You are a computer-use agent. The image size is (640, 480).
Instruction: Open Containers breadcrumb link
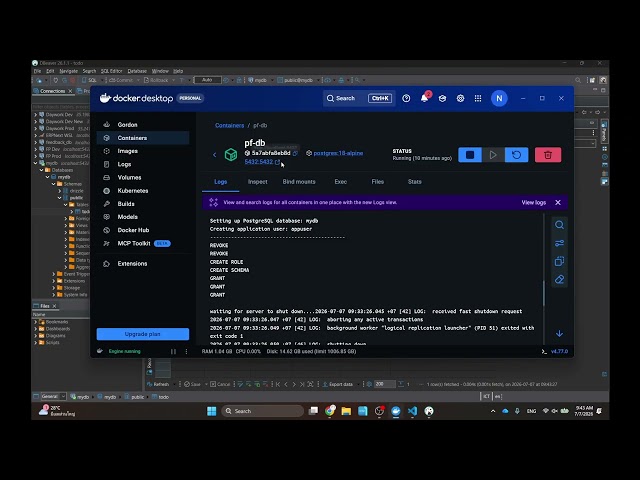pos(229,126)
